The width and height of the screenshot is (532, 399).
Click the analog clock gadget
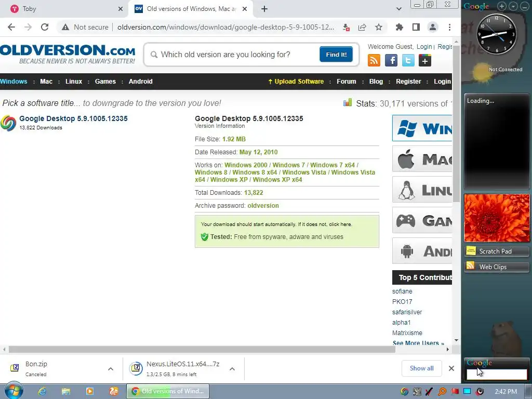(496, 34)
